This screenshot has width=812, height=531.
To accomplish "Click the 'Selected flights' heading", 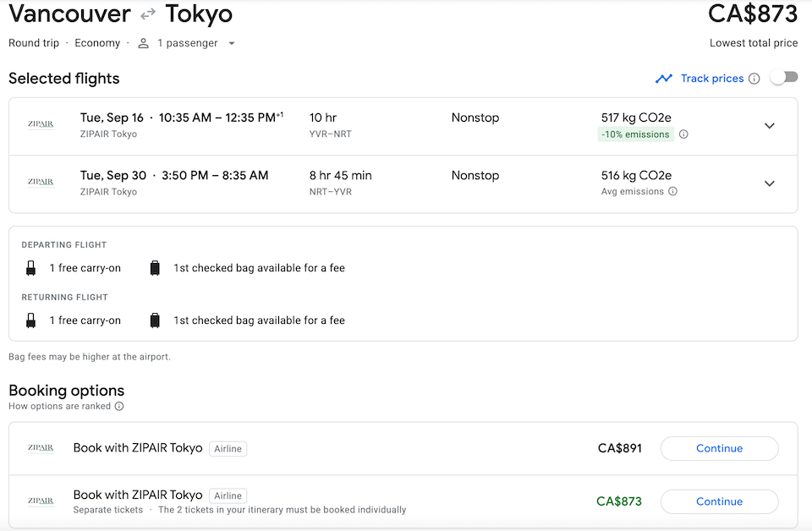I will coord(64,79).
